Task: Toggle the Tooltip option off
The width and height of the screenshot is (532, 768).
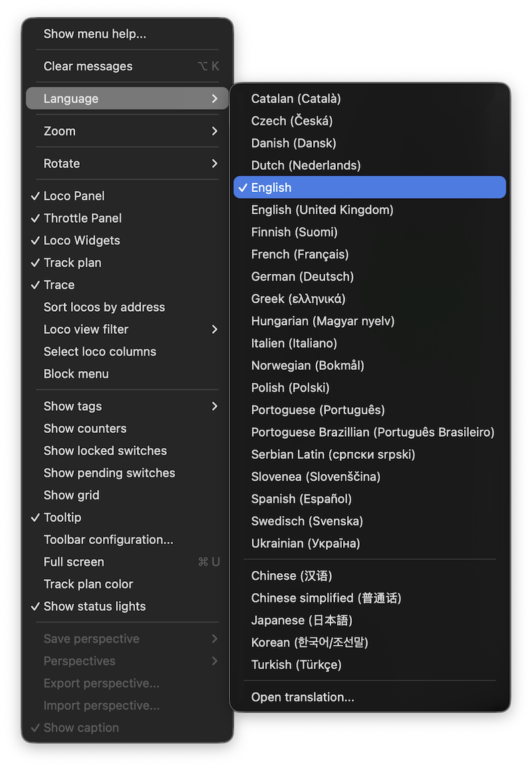Action: point(63,517)
